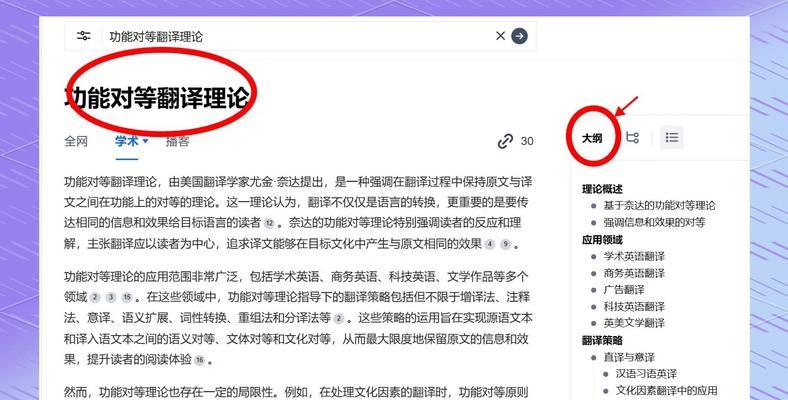This screenshot has height=400, width=788.
Task: Open outline sub-item 汉语习语英译
Action: coord(646,374)
